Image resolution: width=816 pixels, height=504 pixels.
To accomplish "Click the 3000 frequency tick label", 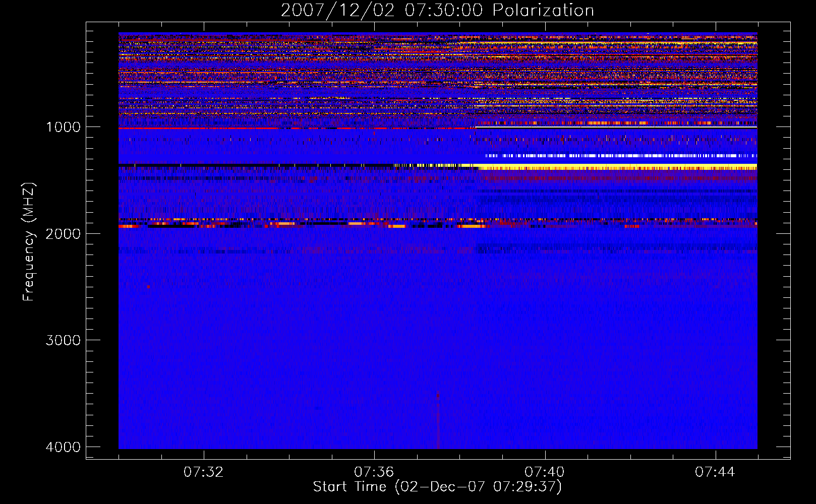I will (x=64, y=340).
